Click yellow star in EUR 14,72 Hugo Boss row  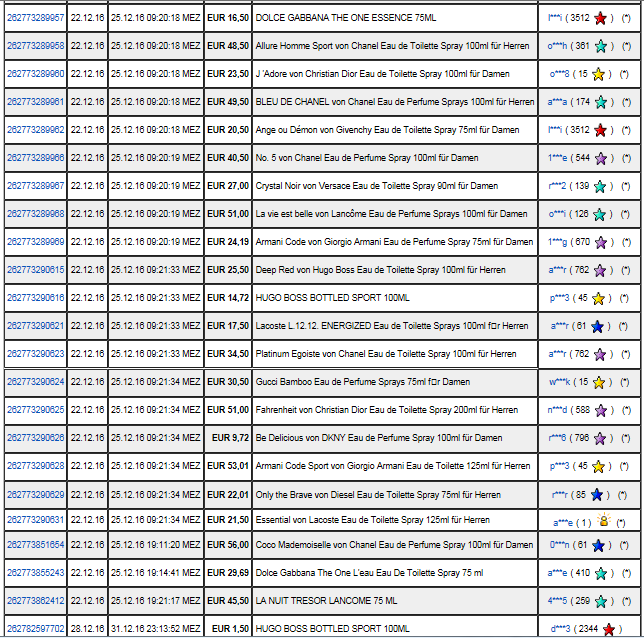click(x=598, y=298)
